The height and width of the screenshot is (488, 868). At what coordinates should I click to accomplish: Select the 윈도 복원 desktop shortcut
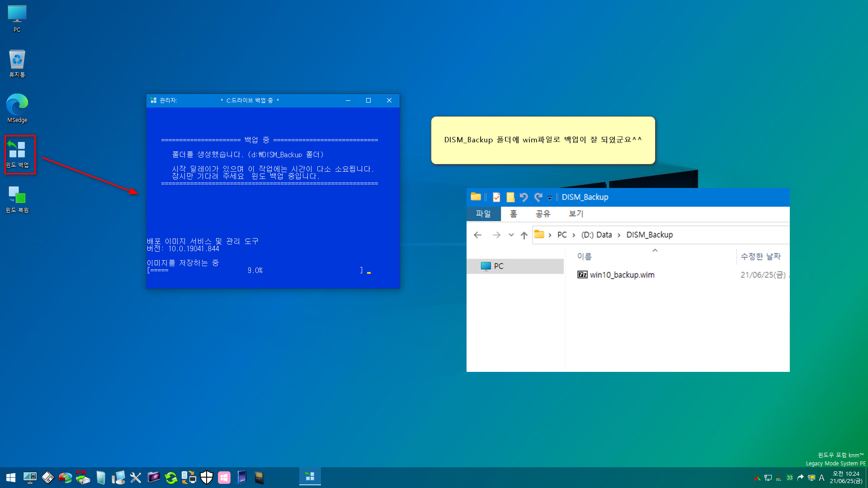coord(17,199)
